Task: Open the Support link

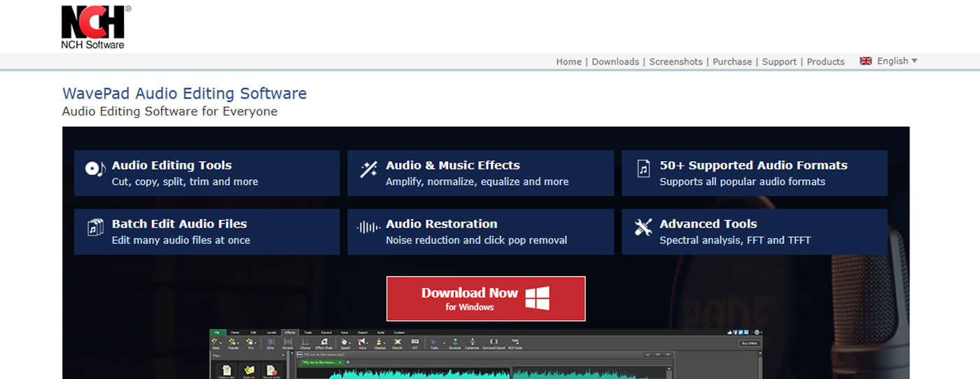Action: click(779, 62)
